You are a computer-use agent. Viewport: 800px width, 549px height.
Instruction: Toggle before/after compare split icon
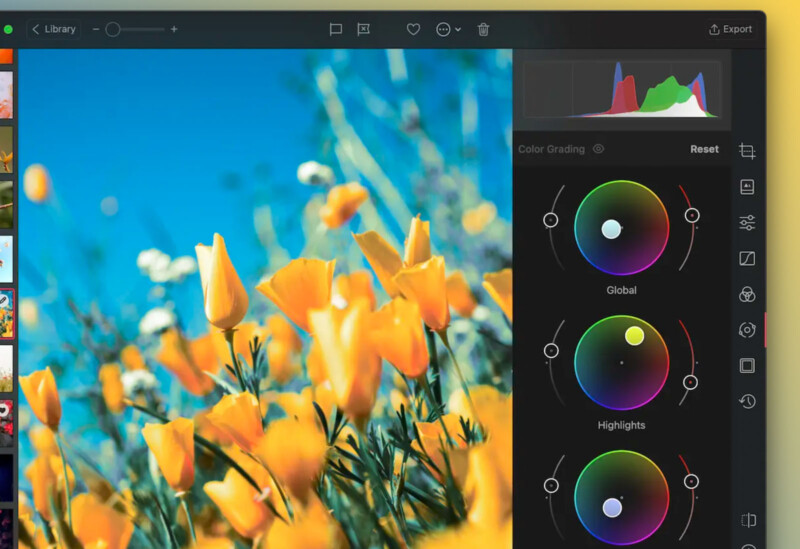748,520
